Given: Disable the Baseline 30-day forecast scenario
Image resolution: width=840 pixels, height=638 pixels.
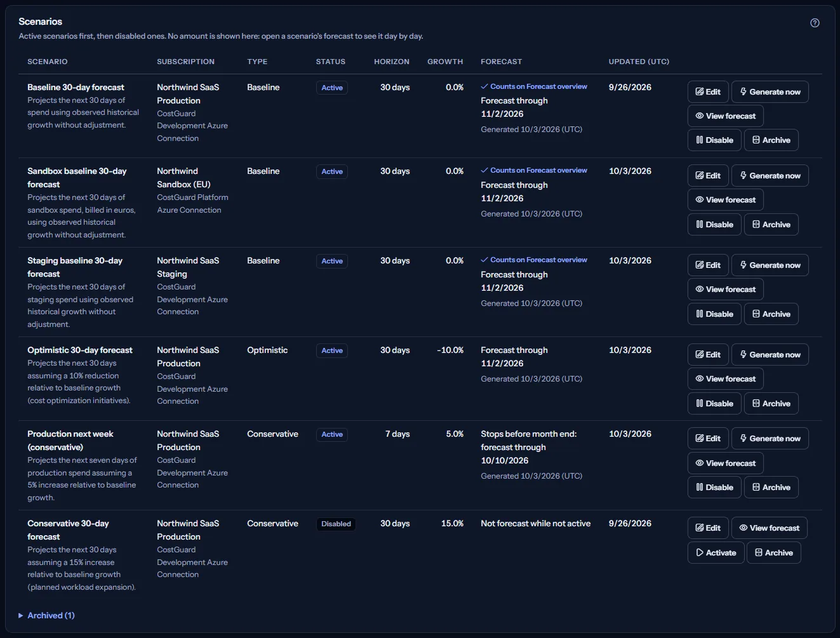Looking at the screenshot, I should pos(714,140).
